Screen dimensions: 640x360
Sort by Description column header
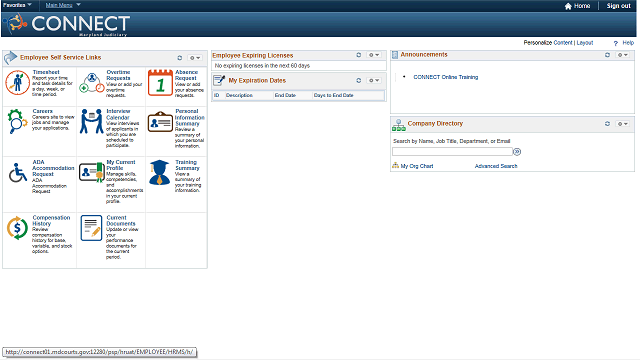(239, 96)
